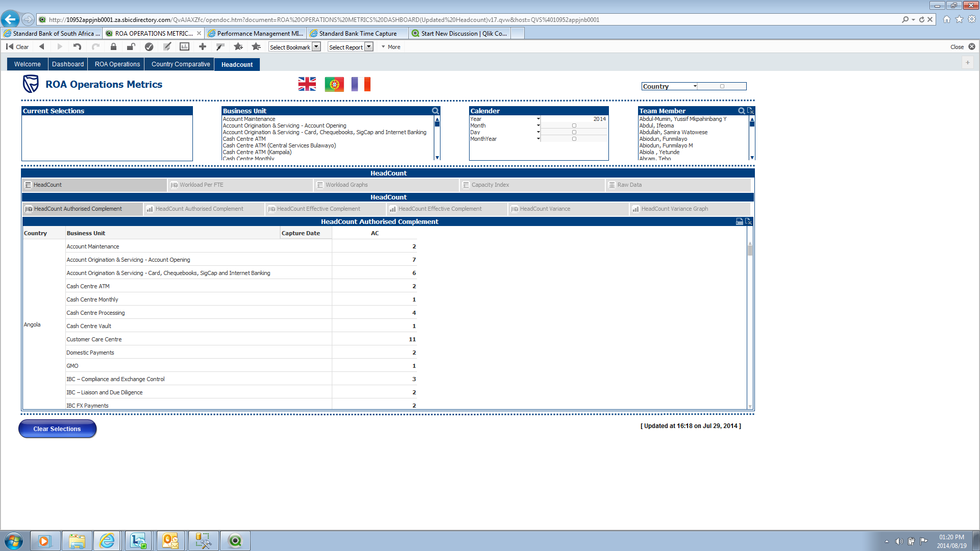The width and height of the screenshot is (980, 551).
Task: Click the Team Member list scrollbar
Action: point(752,138)
